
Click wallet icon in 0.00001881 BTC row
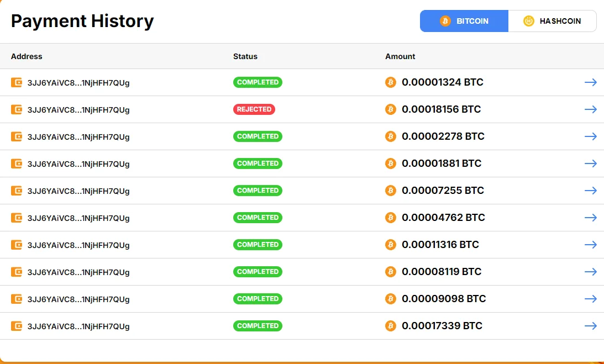pyautogui.click(x=17, y=163)
